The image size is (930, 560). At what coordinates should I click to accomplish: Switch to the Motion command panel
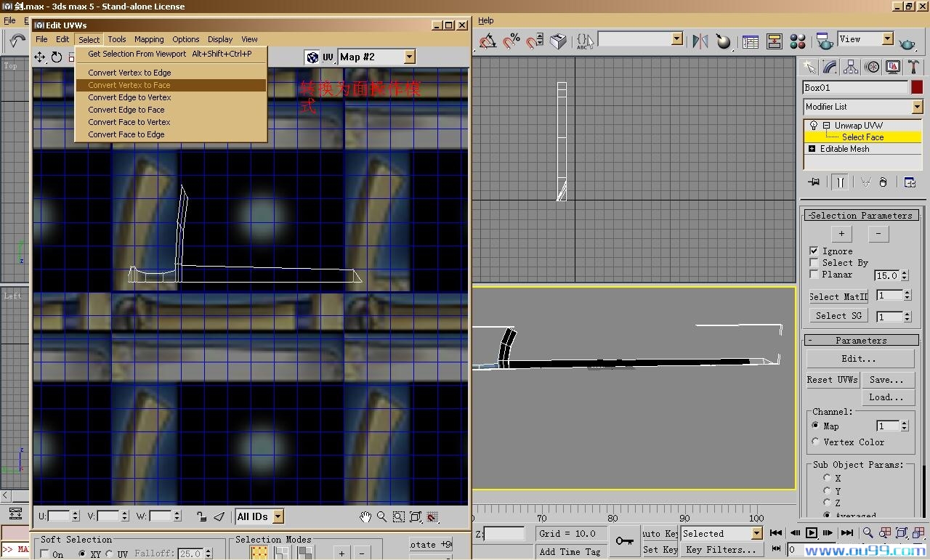[x=872, y=67]
